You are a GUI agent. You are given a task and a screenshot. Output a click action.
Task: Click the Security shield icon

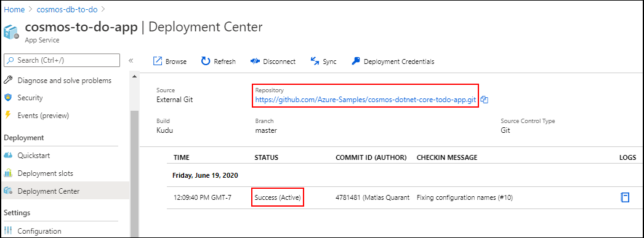tap(8, 98)
